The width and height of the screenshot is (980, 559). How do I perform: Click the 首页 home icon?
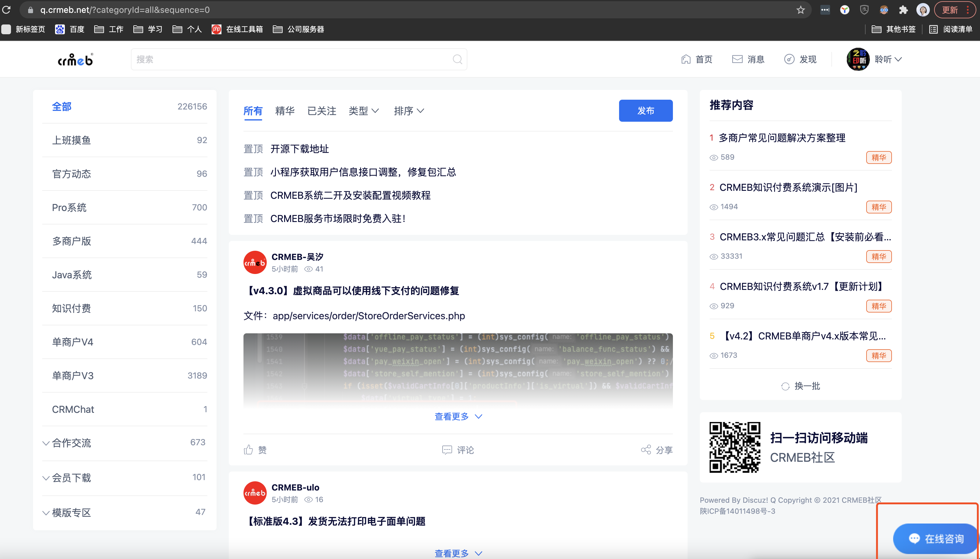(687, 59)
